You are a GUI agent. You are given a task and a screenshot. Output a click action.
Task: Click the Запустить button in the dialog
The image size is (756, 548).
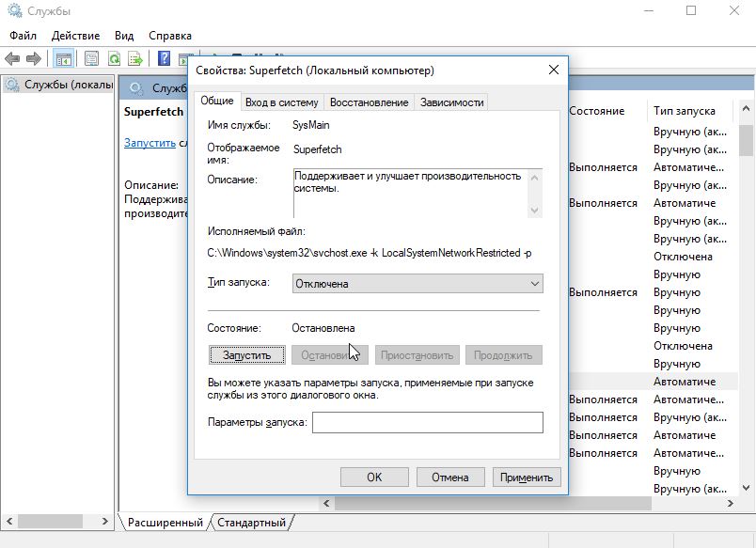pos(247,355)
